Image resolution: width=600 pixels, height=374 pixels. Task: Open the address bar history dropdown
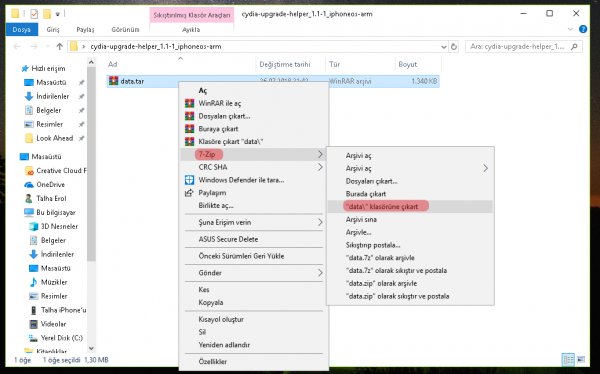(x=443, y=47)
